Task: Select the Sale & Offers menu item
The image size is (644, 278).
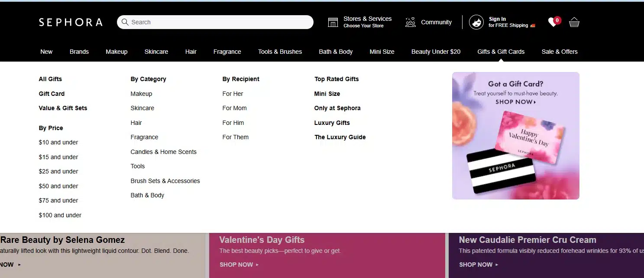Action: point(560,52)
